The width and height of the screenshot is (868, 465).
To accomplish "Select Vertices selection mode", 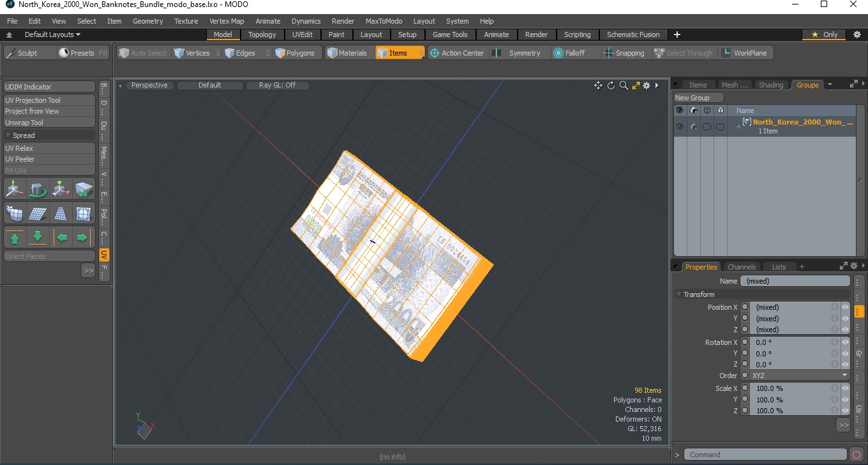I will point(197,53).
